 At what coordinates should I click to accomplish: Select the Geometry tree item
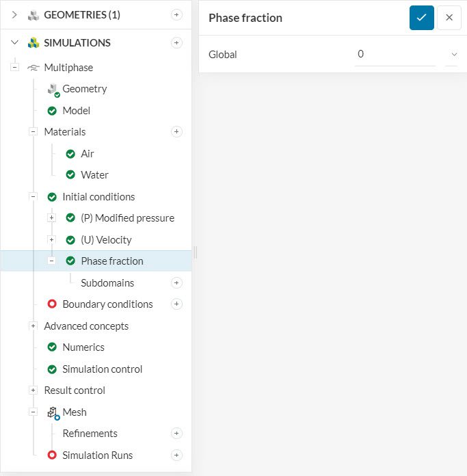[84, 89]
